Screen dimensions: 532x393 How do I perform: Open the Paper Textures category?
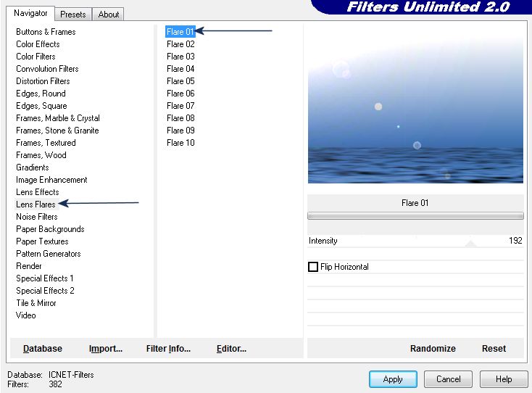coord(42,241)
